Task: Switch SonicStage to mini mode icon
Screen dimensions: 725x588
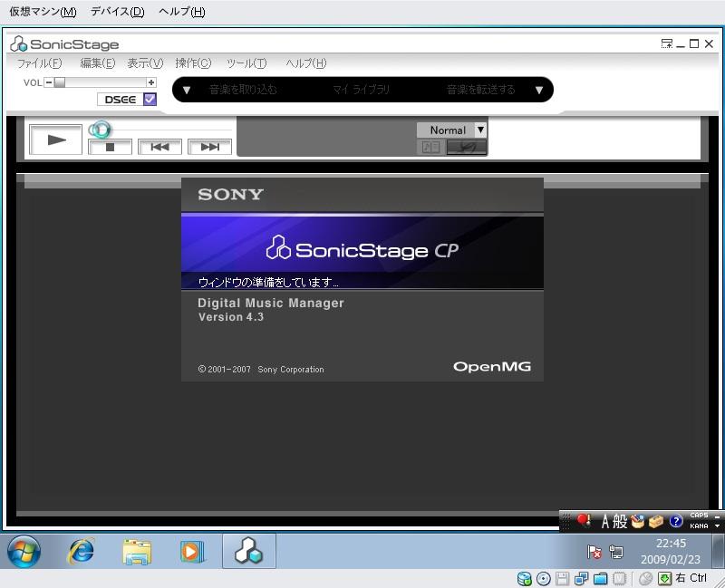Action: 667,43
